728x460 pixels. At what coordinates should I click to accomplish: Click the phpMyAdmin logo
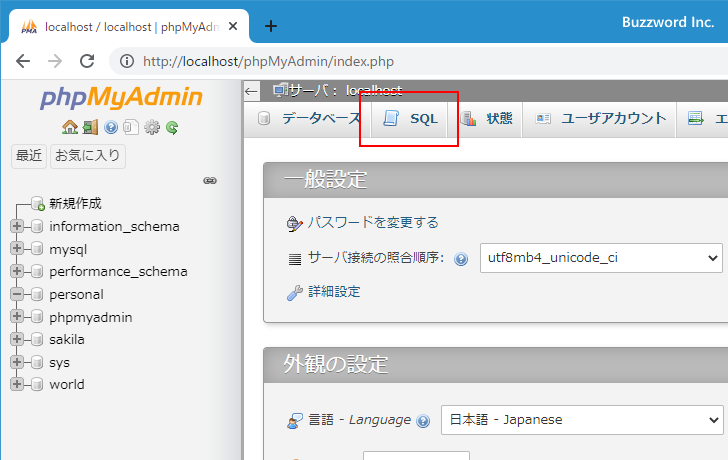121,98
